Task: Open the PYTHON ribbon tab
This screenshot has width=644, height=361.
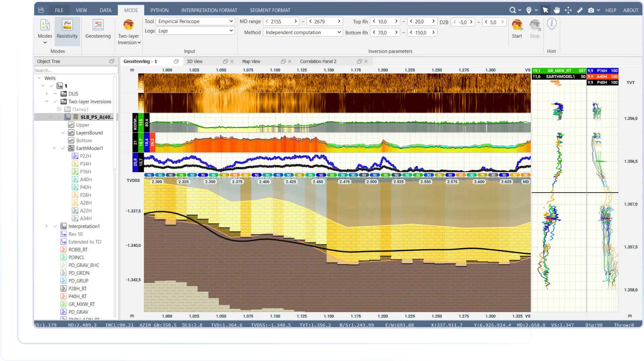Action: pyautogui.click(x=159, y=10)
